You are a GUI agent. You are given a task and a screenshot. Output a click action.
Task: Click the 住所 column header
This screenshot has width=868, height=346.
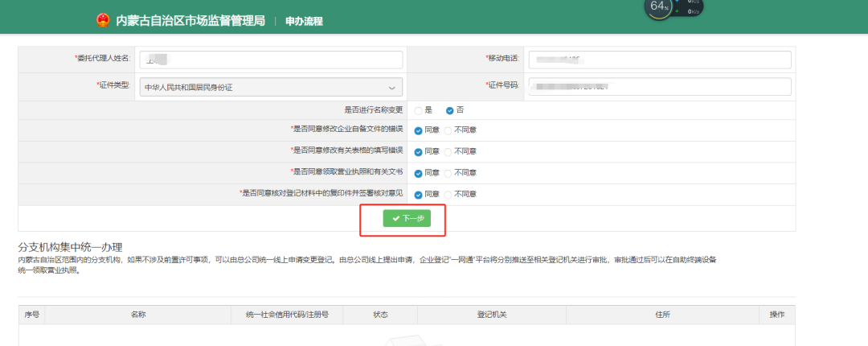point(662,315)
